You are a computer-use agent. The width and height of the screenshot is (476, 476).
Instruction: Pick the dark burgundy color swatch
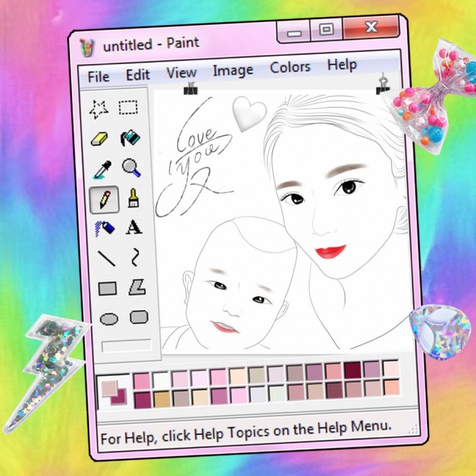pyautogui.click(x=352, y=370)
